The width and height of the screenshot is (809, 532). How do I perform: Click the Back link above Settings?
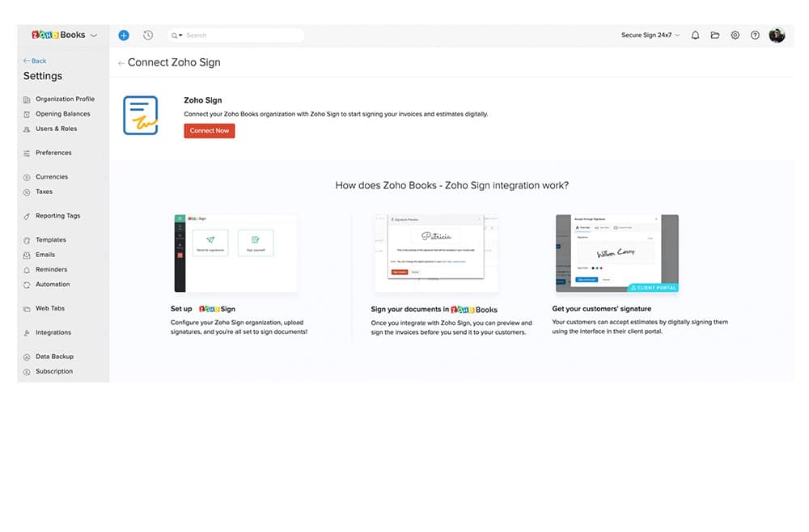[x=35, y=61]
